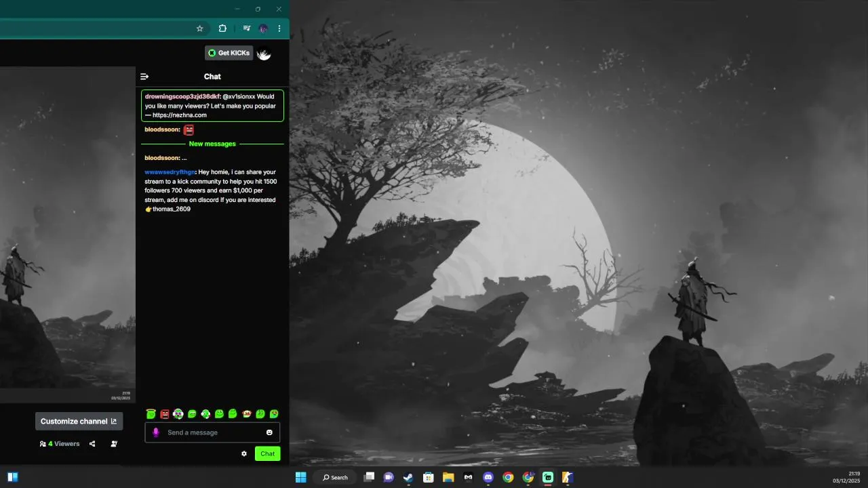Click the New messages divider label
The image size is (868, 488).
click(212, 144)
